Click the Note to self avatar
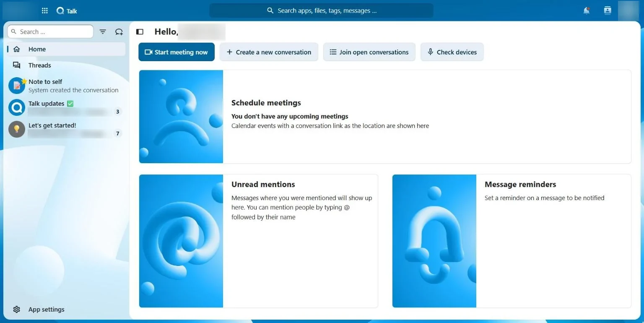 click(x=17, y=86)
